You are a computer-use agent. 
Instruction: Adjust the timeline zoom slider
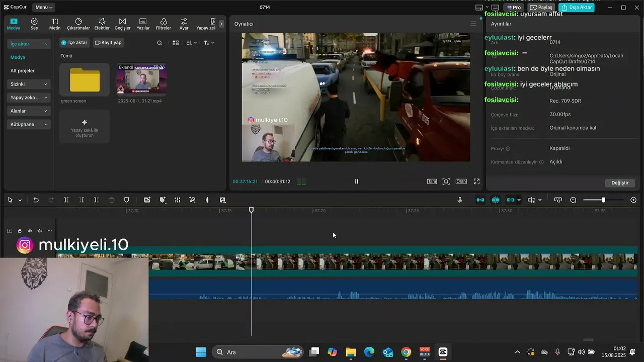pyautogui.click(x=603, y=200)
